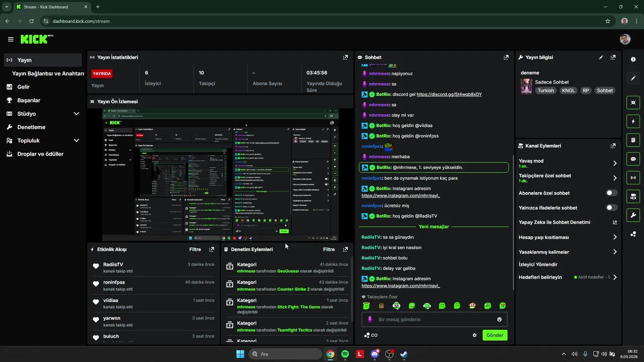
Task: Click the pencil icon in right sidebar
Action: coord(633,78)
